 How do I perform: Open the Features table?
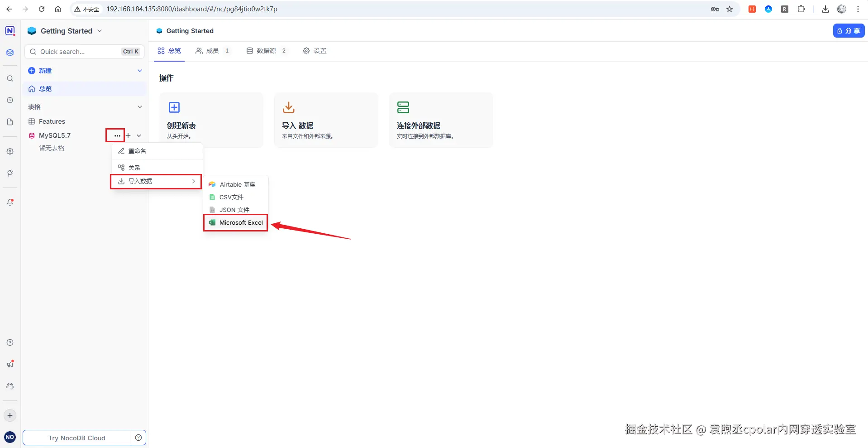pos(85,121)
